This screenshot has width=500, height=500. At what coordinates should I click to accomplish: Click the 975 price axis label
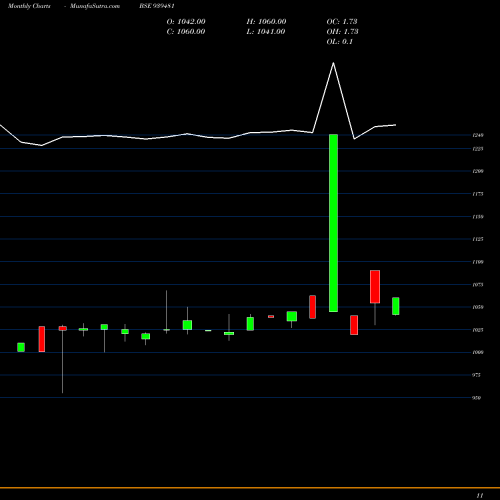tap(476, 375)
